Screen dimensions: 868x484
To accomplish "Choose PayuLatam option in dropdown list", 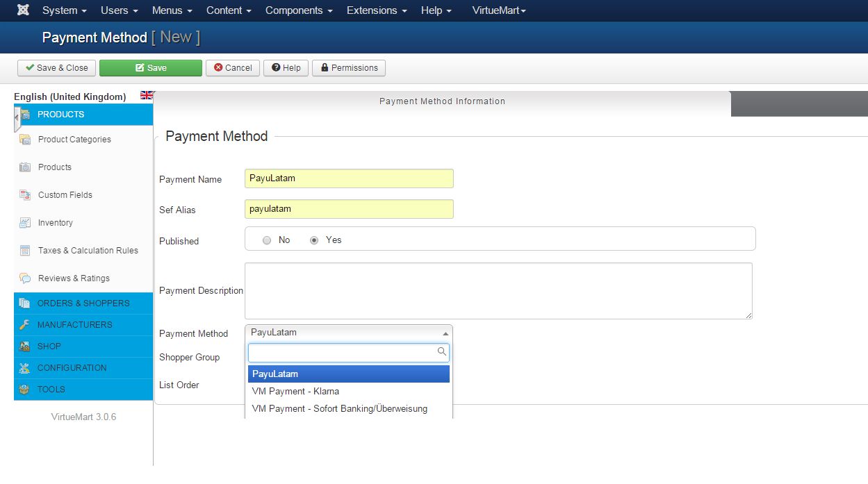I will (349, 374).
